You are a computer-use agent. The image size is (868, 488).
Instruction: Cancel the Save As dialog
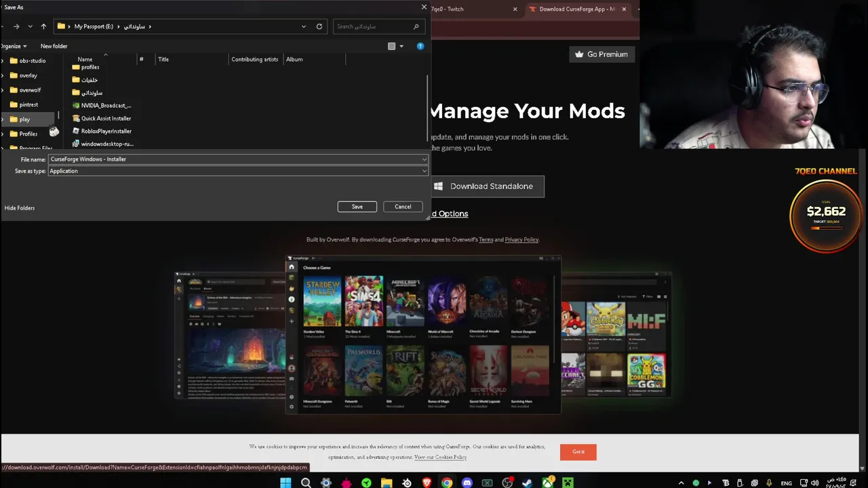point(403,207)
